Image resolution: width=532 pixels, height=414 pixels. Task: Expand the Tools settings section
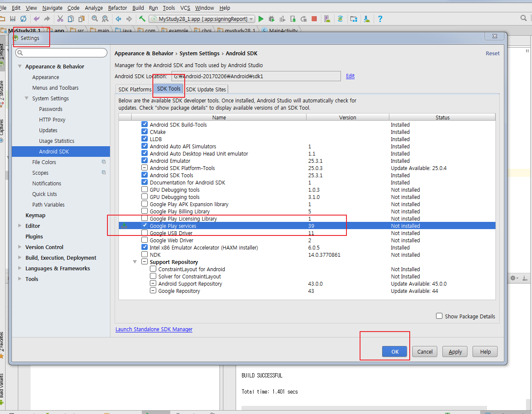coord(20,279)
